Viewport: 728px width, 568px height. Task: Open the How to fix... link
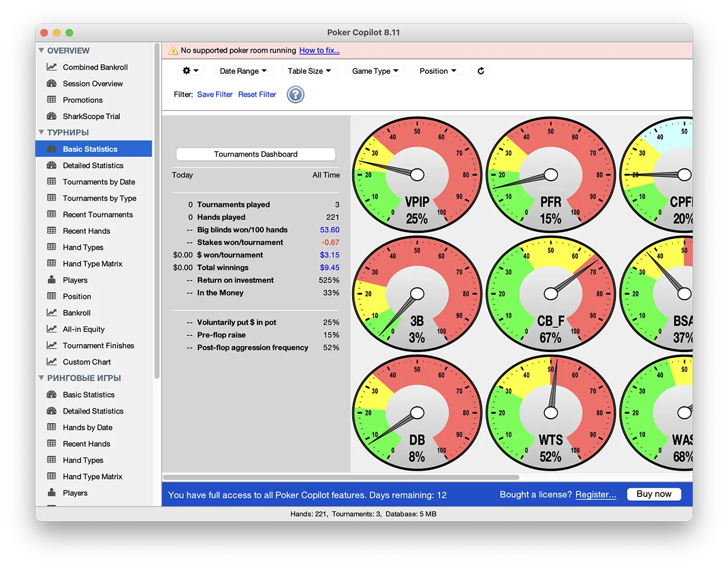click(319, 50)
